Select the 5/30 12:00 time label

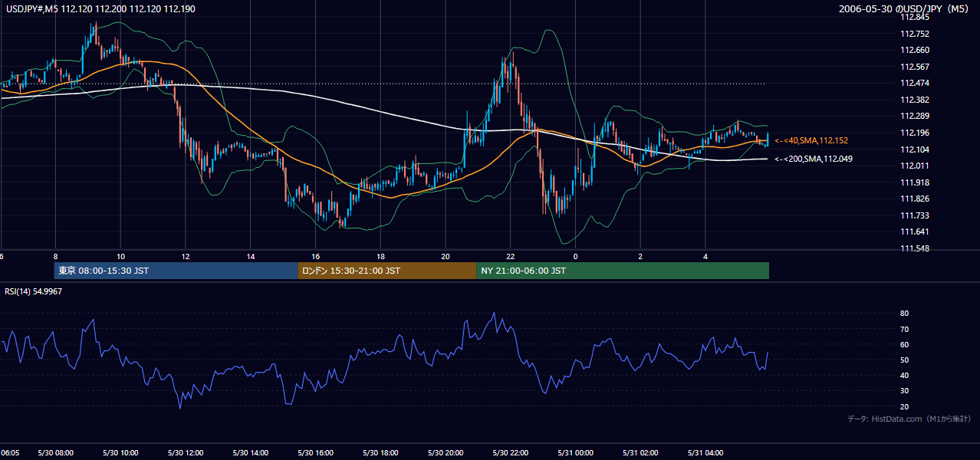(185, 453)
